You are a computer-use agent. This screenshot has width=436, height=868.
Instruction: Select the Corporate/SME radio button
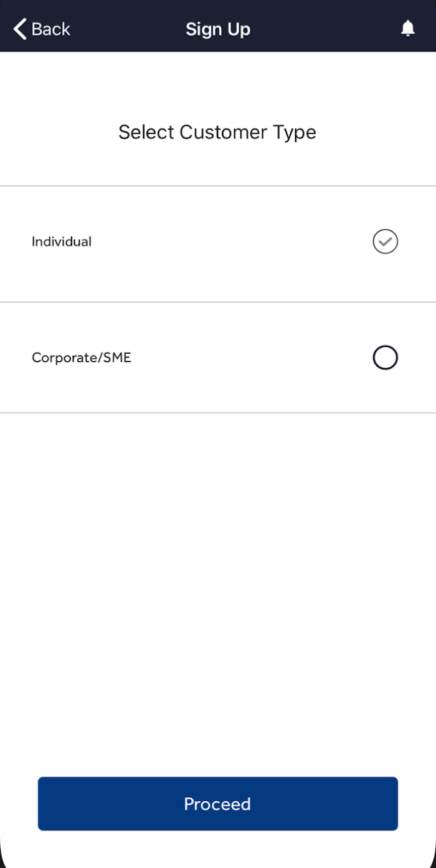[385, 357]
